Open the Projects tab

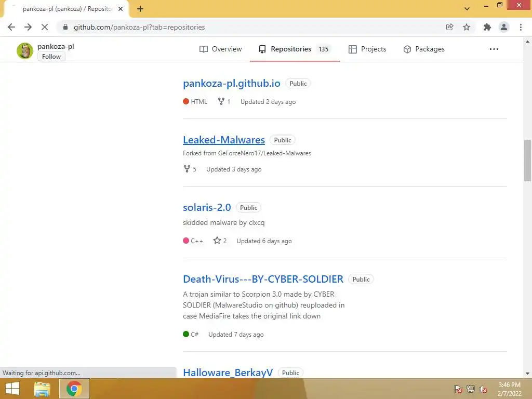pos(367,49)
